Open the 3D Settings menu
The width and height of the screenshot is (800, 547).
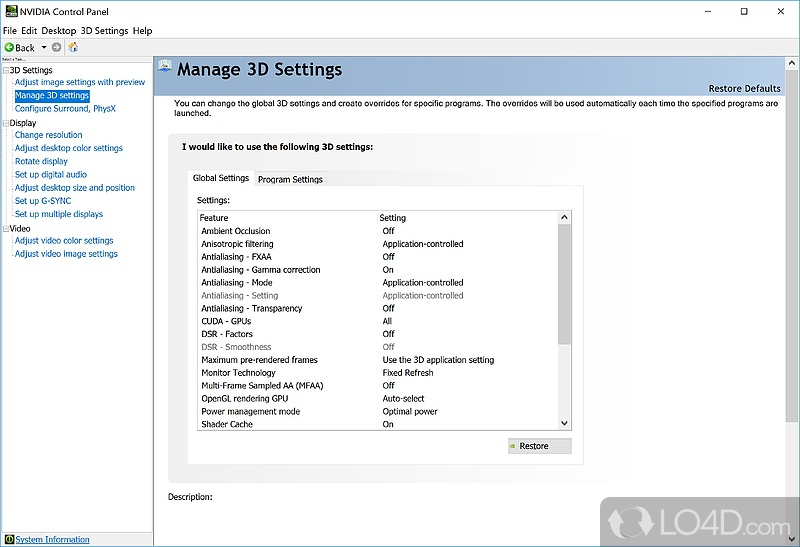104,31
